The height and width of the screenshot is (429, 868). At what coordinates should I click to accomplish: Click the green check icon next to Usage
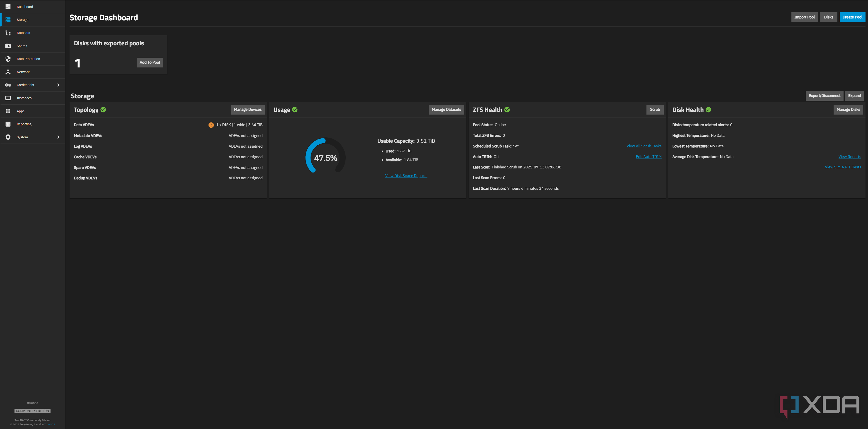click(x=295, y=110)
